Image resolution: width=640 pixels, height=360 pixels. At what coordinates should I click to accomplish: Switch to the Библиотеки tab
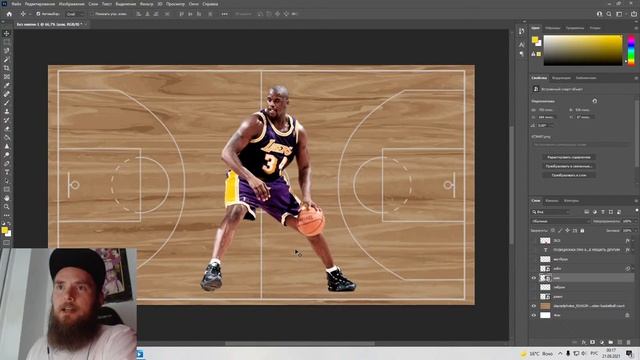tap(586, 78)
